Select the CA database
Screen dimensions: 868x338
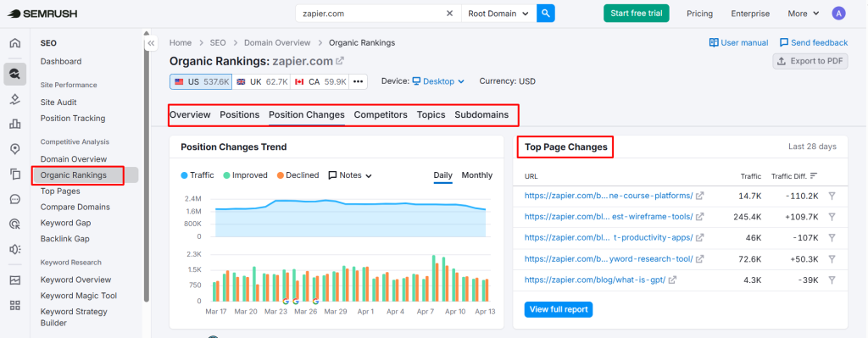click(x=320, y=82)
